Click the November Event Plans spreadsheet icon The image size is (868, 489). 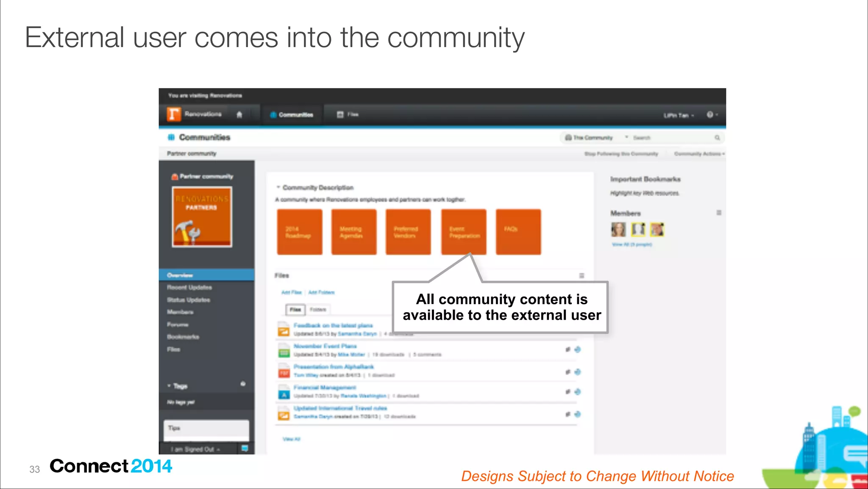click(x=284, y=350)
